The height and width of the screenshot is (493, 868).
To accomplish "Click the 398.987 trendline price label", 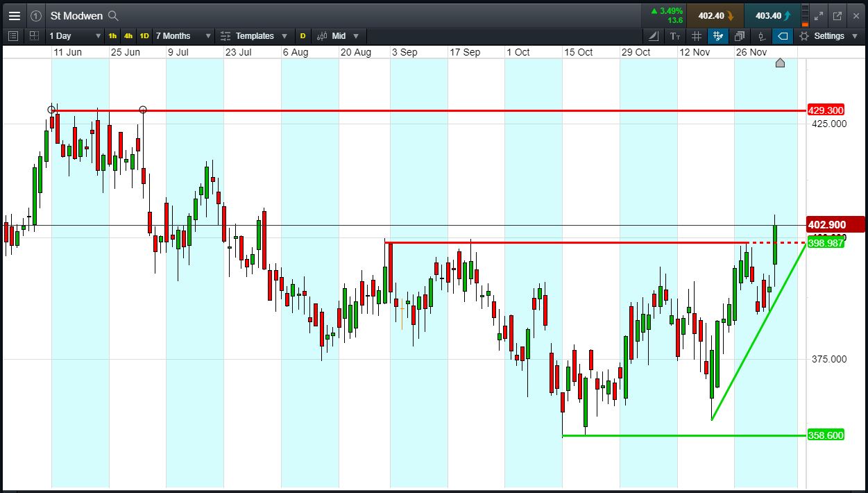I will coord(826,242).
